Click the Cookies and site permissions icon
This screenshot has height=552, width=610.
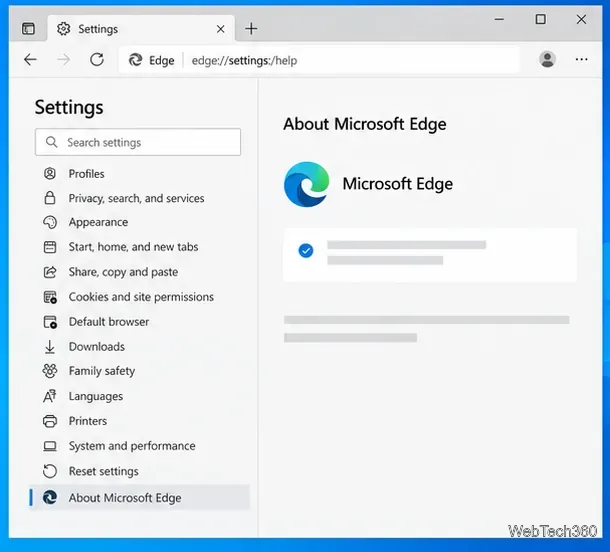pos(50,297)
